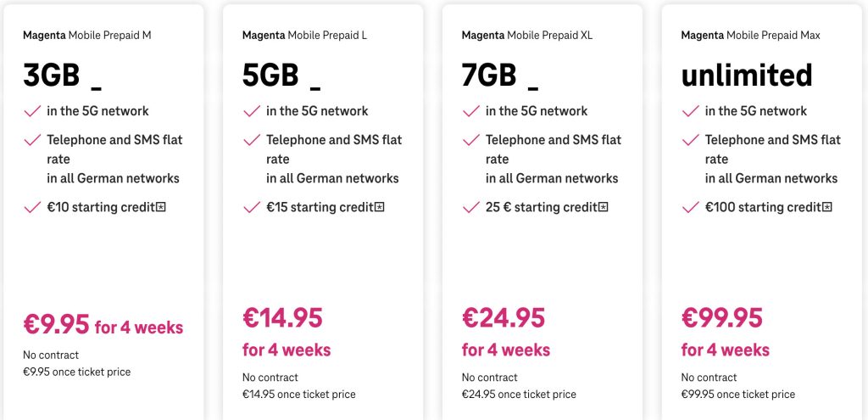Click footnote icon after €100 starting credit

[827, 207]
